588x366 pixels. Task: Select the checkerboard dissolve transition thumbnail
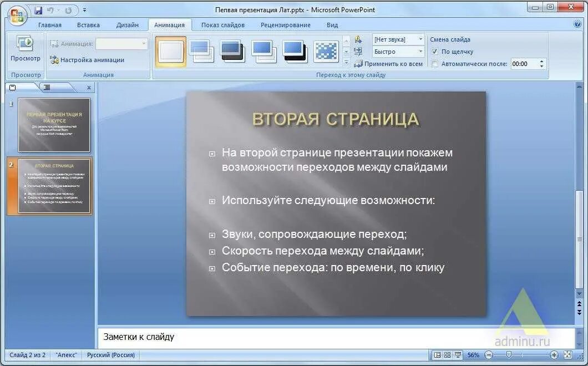(326, 52)
